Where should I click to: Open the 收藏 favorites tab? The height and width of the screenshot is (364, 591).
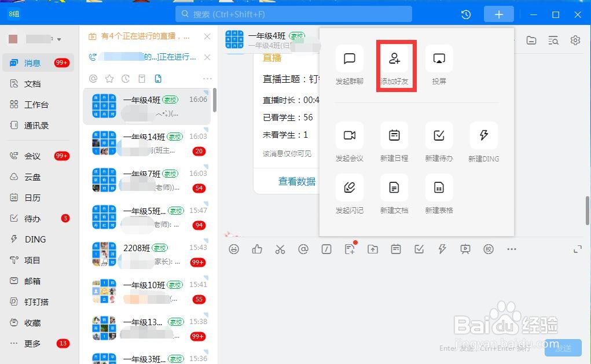(x=38, y=322)
